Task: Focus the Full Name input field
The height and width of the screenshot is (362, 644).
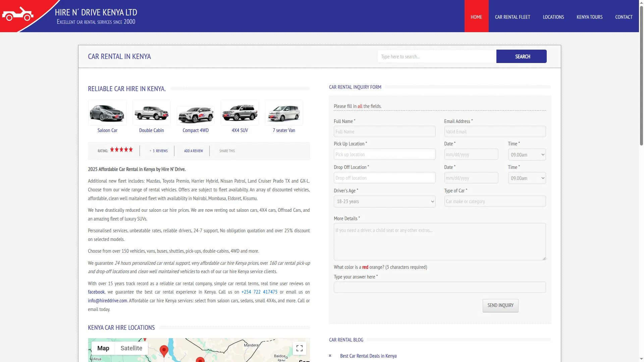Action: point(385,131)
